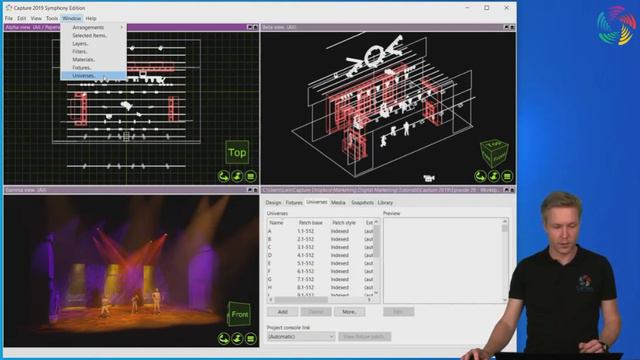Select universe row H in the list

pos(320,287)
